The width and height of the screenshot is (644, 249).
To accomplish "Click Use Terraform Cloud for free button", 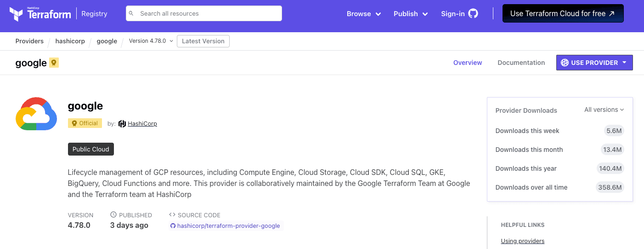I will click(x=563, y=14).
